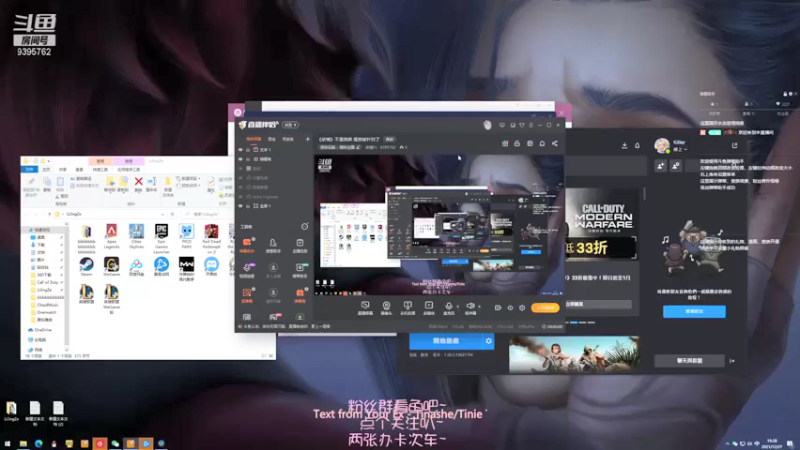Click the bell icon in streaming app header
The height and width of the screenshot is (450, 800).
click(542, 143)
